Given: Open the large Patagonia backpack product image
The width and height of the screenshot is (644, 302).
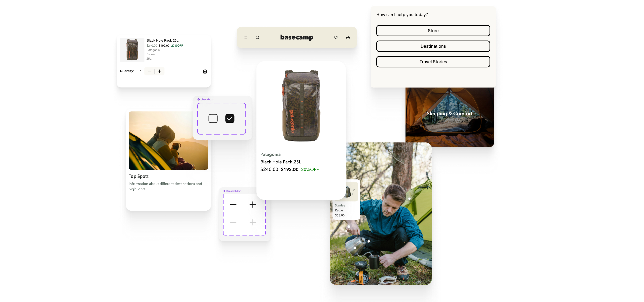Looking at the screenshot, I should pyautogui.click(x=301, y=106).
